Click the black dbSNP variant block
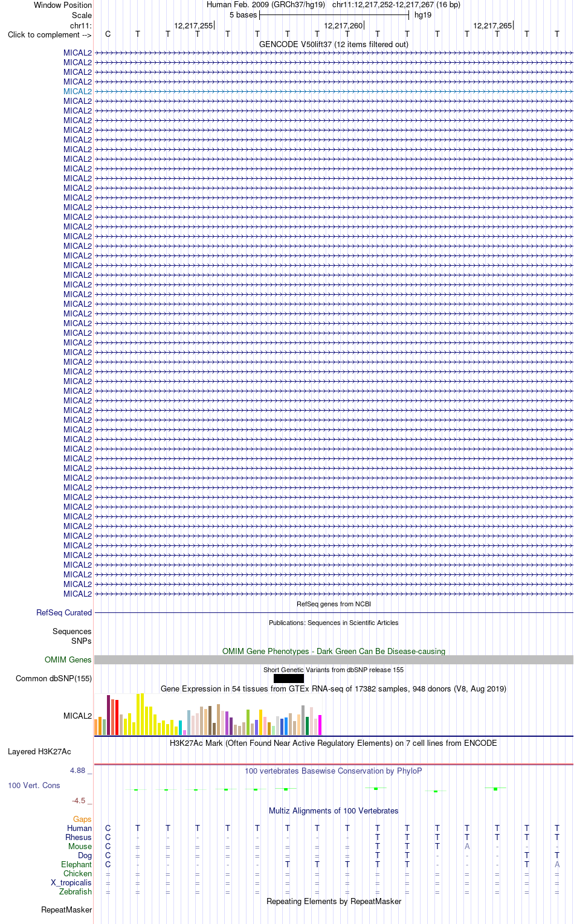574x924 pixels. 289,679
